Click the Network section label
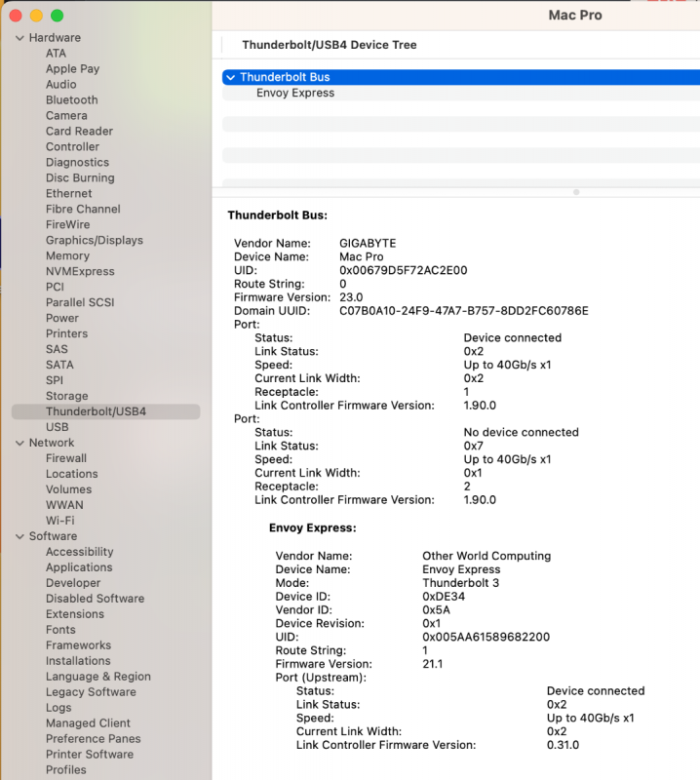This screenshot has height=780, width=700. point(52,443)
